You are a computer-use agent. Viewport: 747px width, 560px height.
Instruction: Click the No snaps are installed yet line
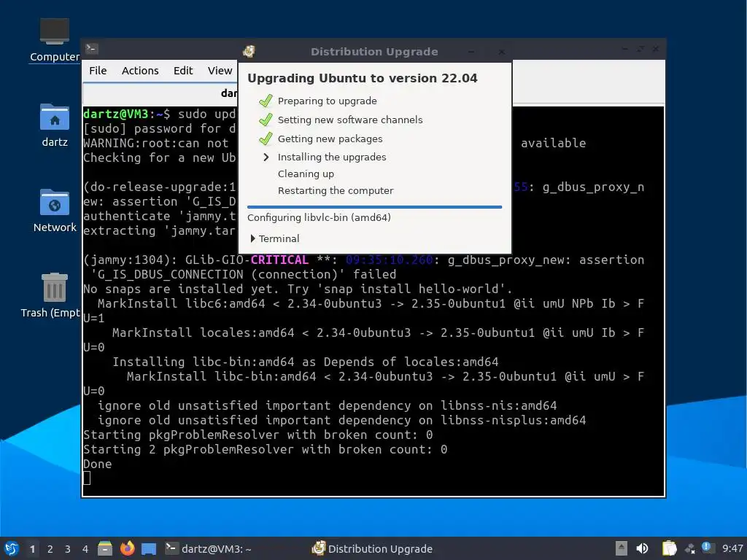click(298, 289)
